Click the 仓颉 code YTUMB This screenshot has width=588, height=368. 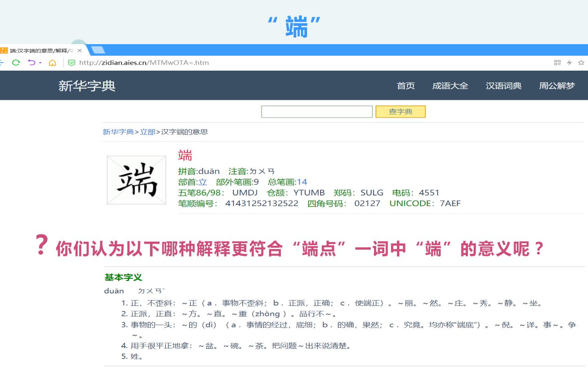309,193
